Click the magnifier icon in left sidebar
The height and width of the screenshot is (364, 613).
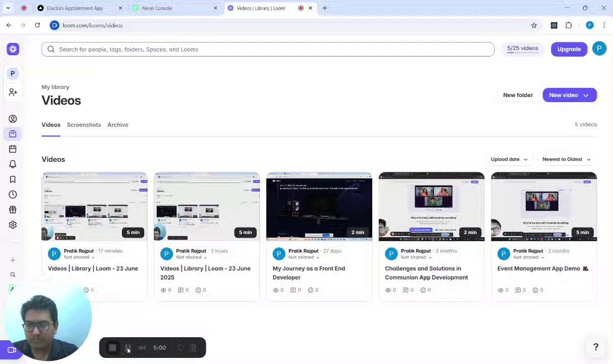13,275
